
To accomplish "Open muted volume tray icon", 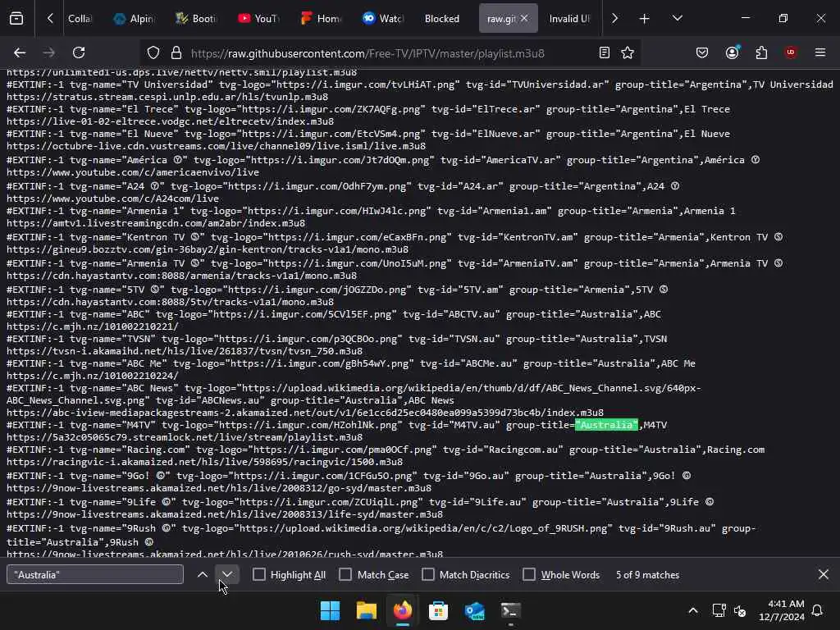I will [x=741, y=610].
